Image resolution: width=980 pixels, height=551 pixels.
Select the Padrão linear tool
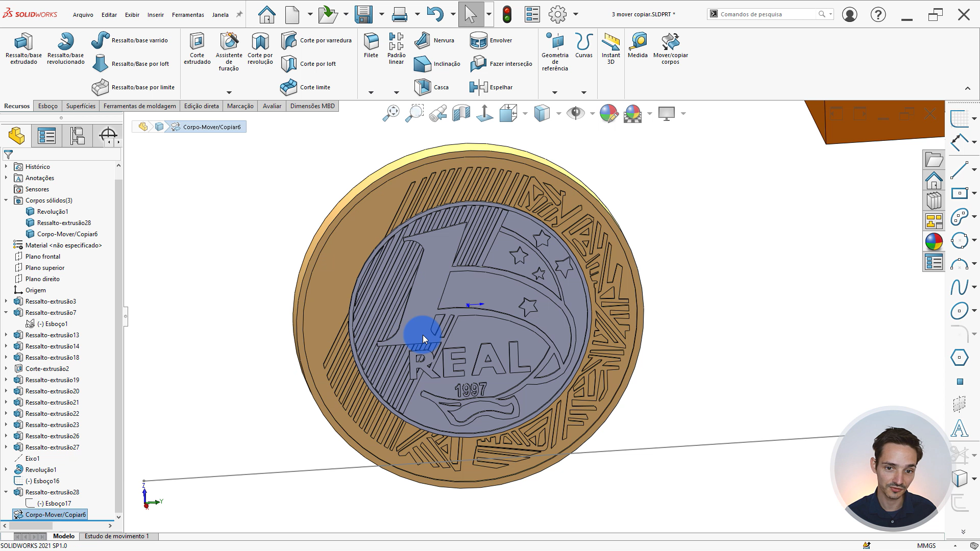click(x=396, y=48)
